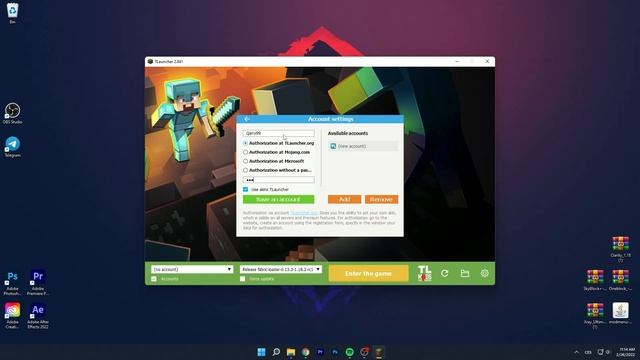The height and width of the screenshot is (360, 640).
Task: Open TLauncher.org link in description
Action: point(304,213)
